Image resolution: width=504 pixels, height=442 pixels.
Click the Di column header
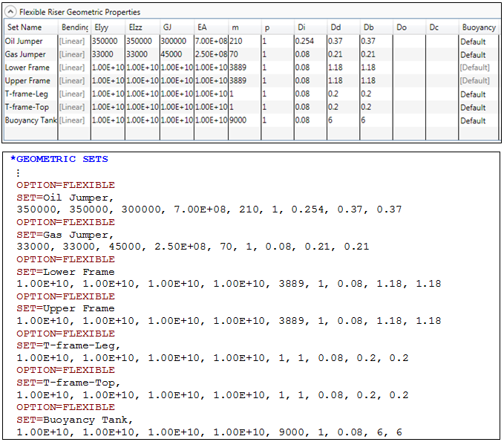click(x=310, y=27)
